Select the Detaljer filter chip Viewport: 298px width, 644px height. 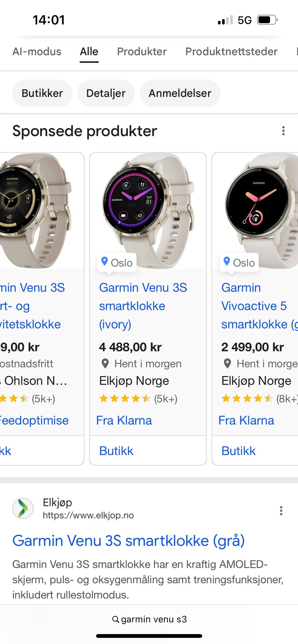pyautogui.click(x=106, y=93)
